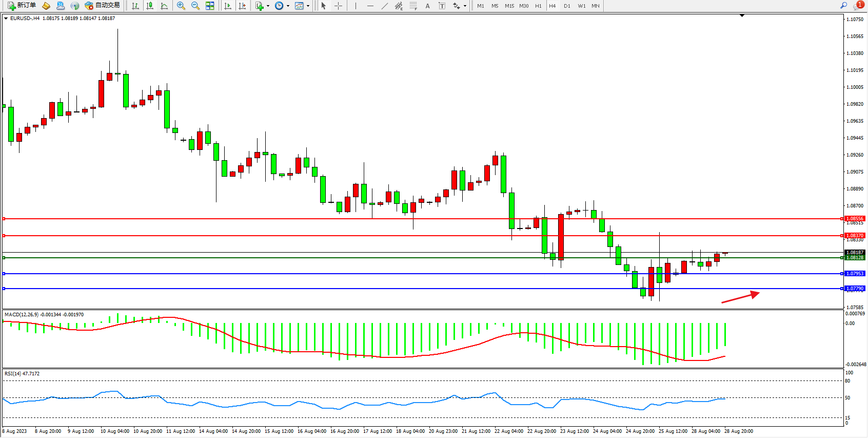Switch chart to line chart mode
868x438 pixels.
coord(164,6)
